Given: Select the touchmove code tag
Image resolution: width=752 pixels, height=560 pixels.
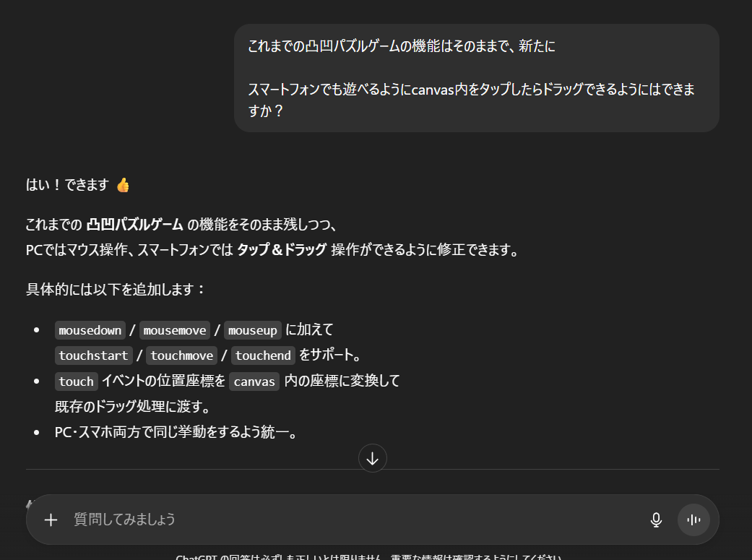Looking at the screenshot, I should [182, 356].
